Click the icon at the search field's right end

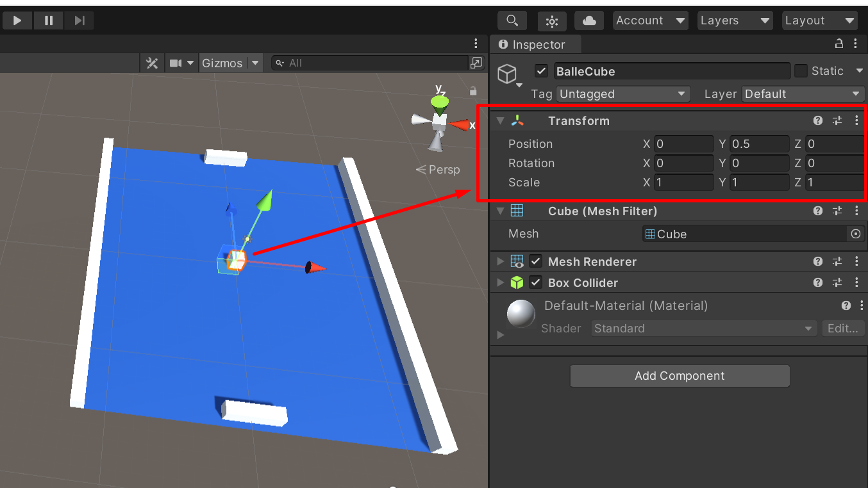(x=476, y=63)
